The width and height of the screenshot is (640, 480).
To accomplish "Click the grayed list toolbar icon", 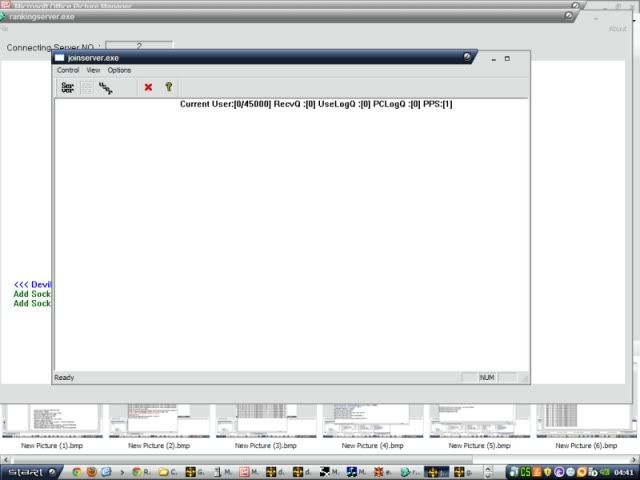I will click(x=87, y=88).
